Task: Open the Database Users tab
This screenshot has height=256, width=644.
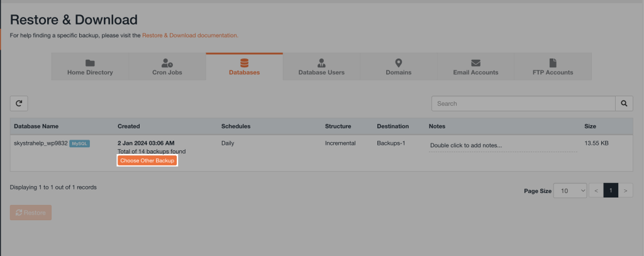Action: (321, 67)
